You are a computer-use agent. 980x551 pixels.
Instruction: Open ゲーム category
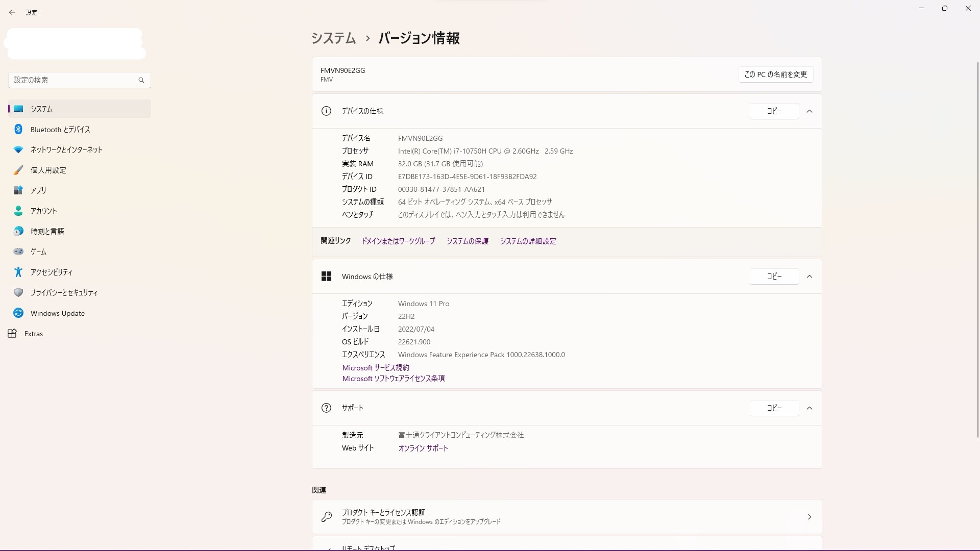80,252
